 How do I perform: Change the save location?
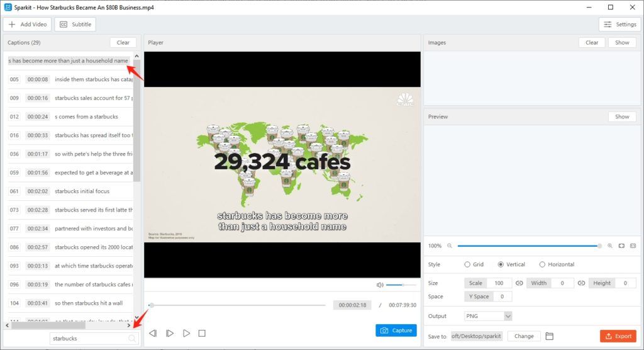pos(524,336)
